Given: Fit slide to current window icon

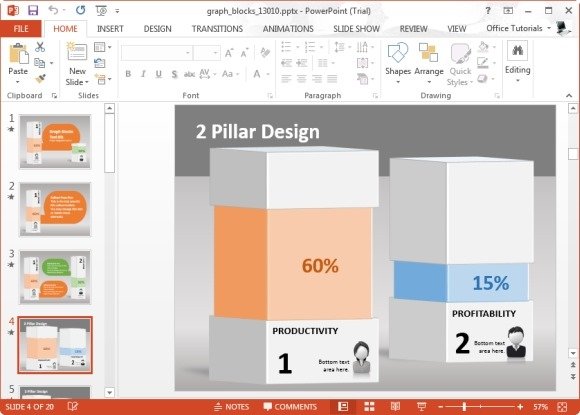Looking at the screenshot, I should click(562, 407).
